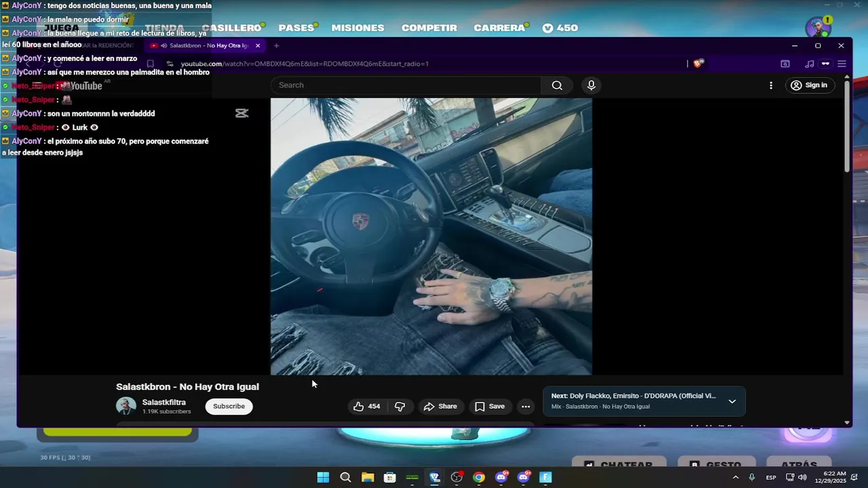Like the video showing 454 likes
Screen dimensions: 868x488
click(366, 407)
